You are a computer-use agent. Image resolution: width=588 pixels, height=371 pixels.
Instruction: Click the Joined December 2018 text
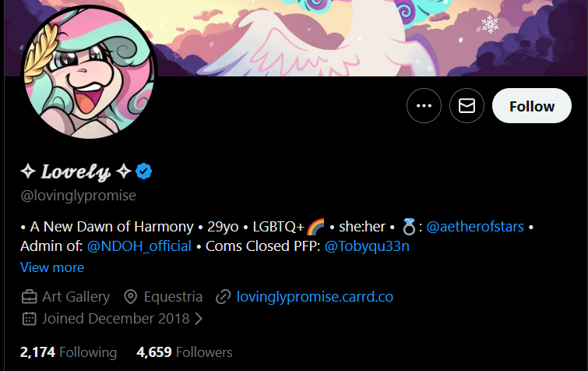point(115,319)
